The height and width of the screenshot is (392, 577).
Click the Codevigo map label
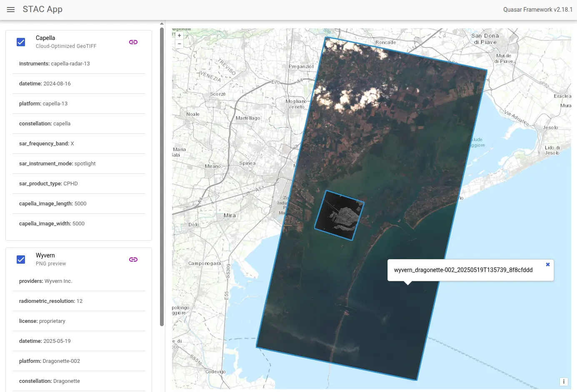pyautogui.click(x=215, y=372)
